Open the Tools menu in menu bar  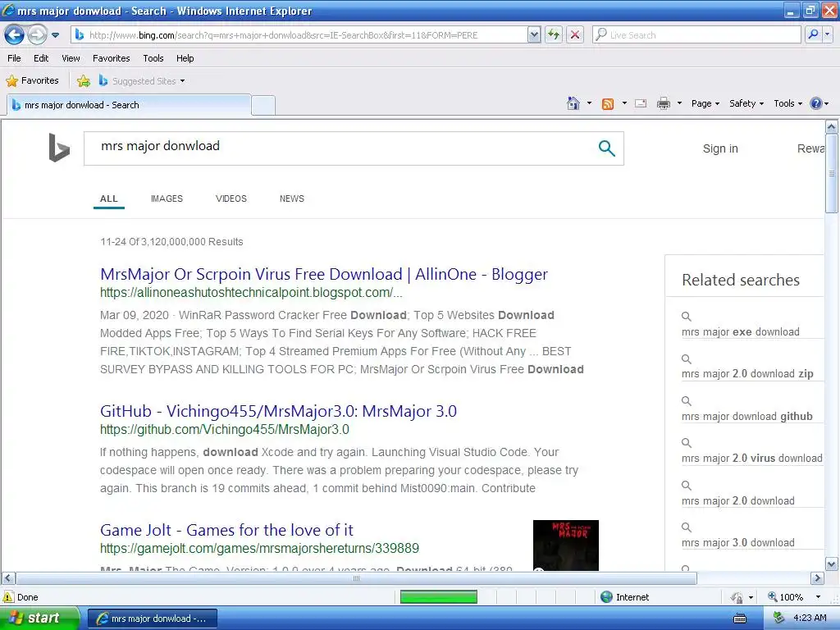pyautogui.click(x=153, y=58)
